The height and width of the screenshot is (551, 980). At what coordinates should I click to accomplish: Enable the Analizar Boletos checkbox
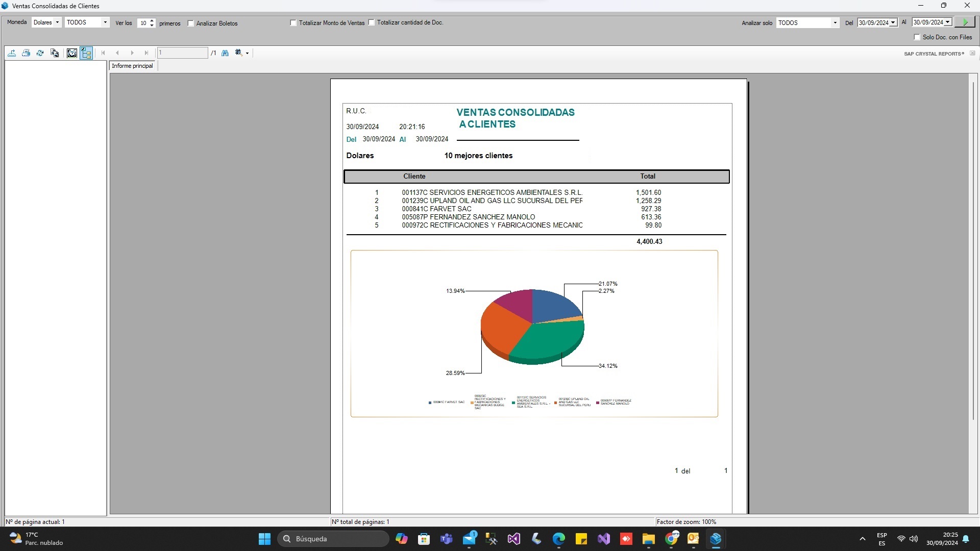pyautogui.click(x=191, y=23)
